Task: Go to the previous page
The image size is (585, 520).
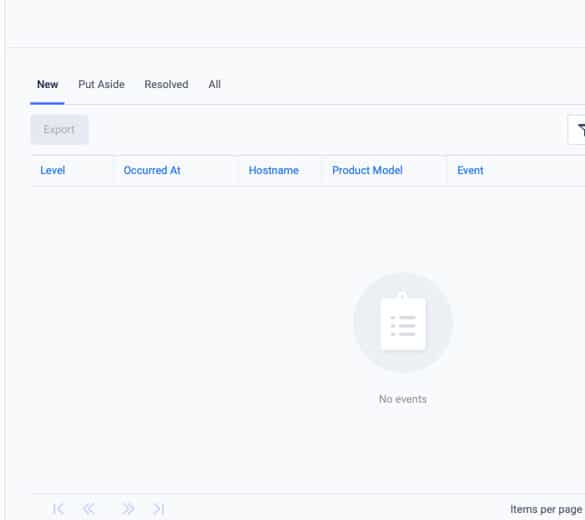Action: pos(88,509)
